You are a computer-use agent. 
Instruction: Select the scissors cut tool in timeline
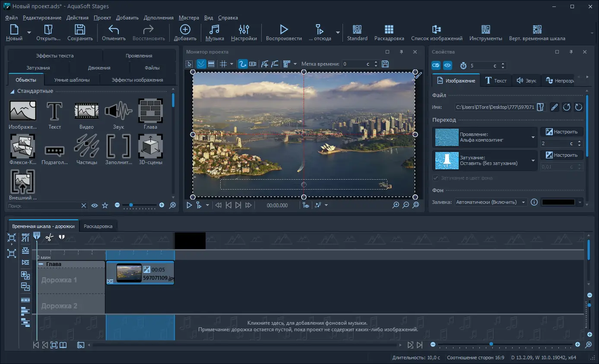coord(49,237)
